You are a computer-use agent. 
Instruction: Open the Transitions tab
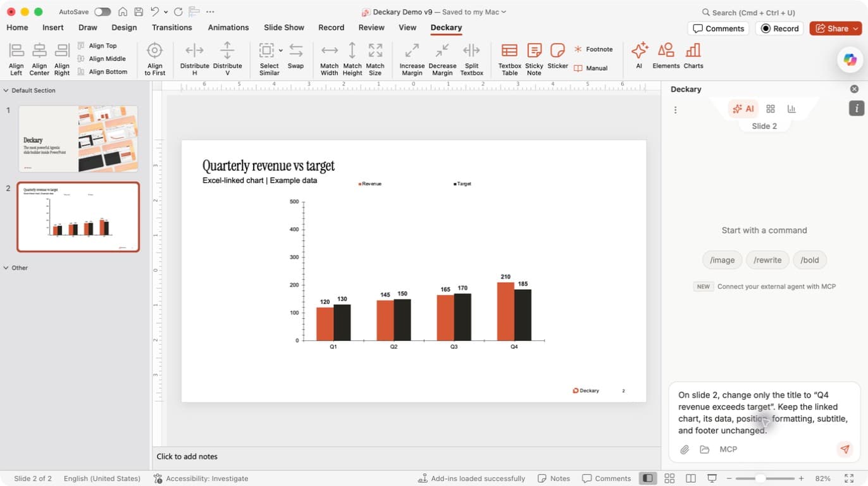[172, 28]
